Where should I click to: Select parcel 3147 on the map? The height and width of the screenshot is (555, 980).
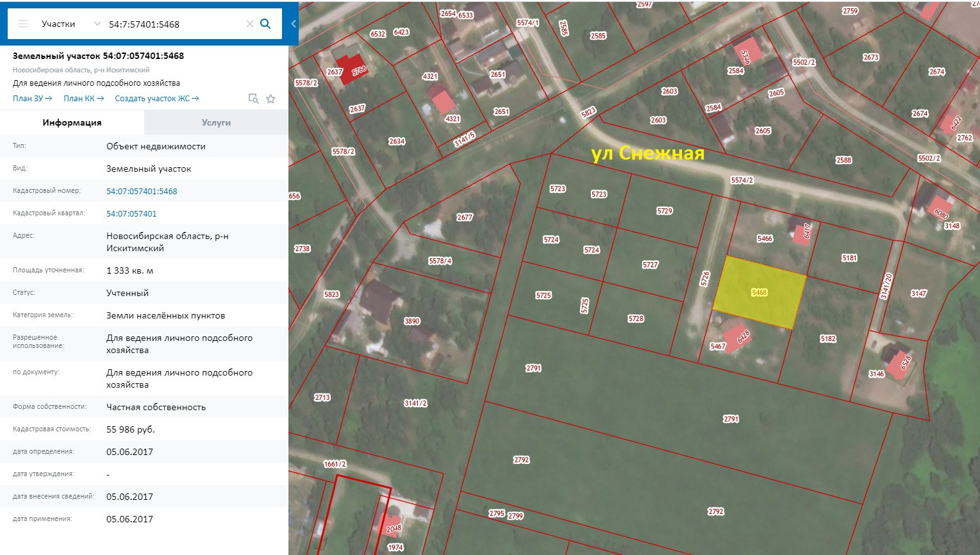918,294
